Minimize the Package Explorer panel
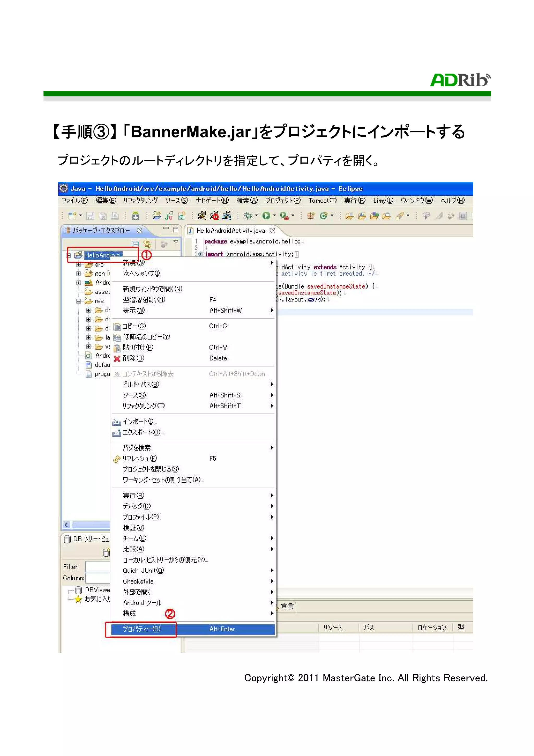 point(166,228)
